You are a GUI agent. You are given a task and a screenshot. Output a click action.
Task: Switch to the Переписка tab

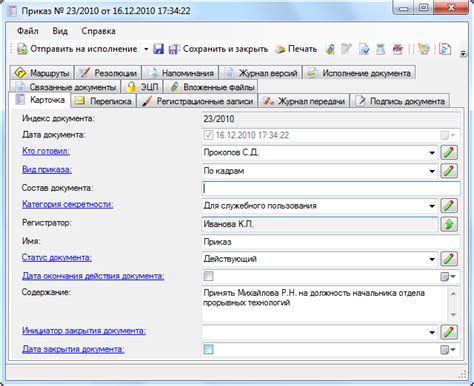pos(104,101)
